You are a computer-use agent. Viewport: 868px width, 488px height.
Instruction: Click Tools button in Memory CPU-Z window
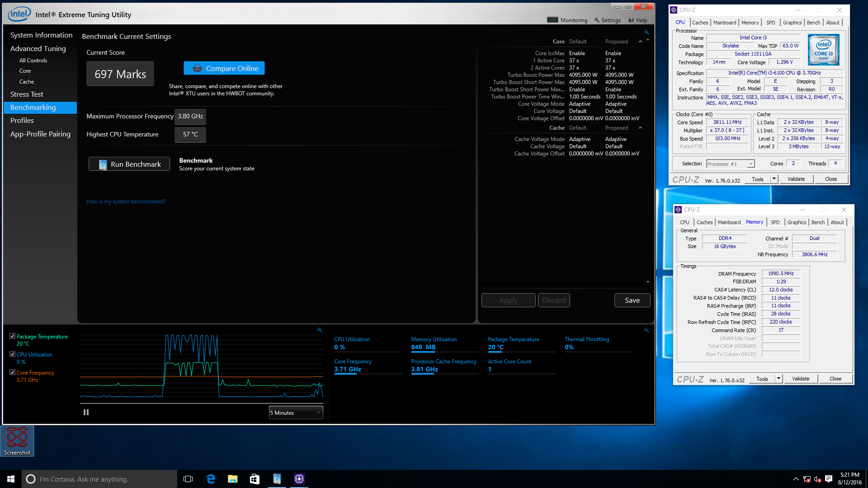point(762,379)
